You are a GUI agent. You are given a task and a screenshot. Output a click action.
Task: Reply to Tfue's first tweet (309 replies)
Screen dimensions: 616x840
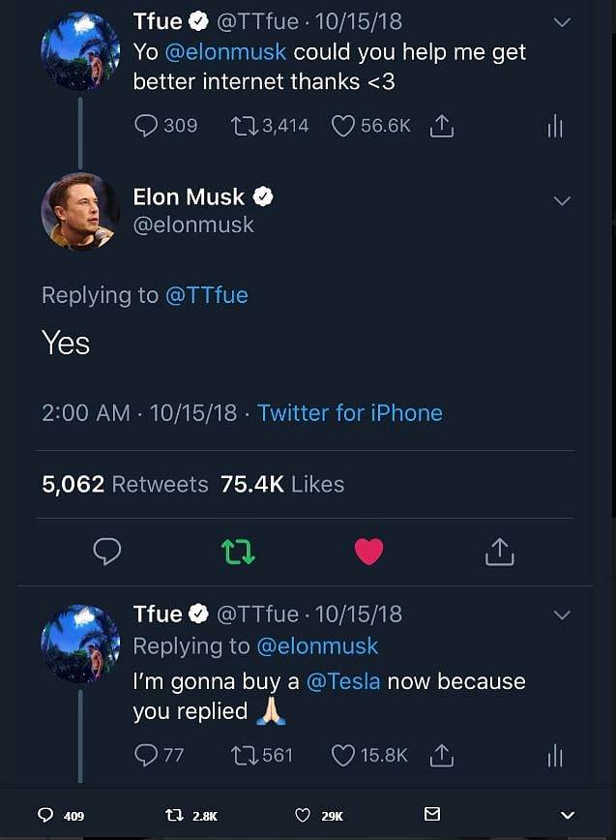pyautogui.click(x=146, y=126)
